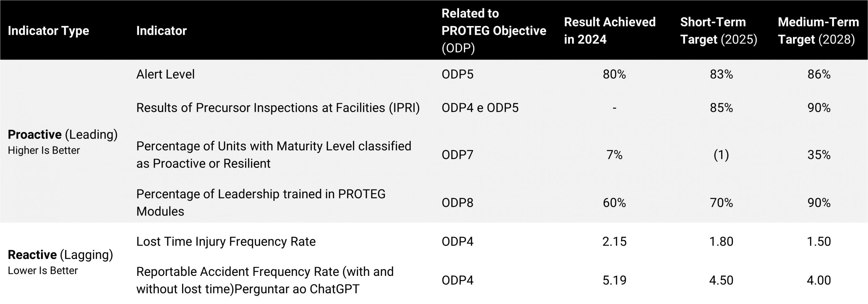
Task: Click the Results of Precursor Inspections indicator
Action: coord(278,108)
